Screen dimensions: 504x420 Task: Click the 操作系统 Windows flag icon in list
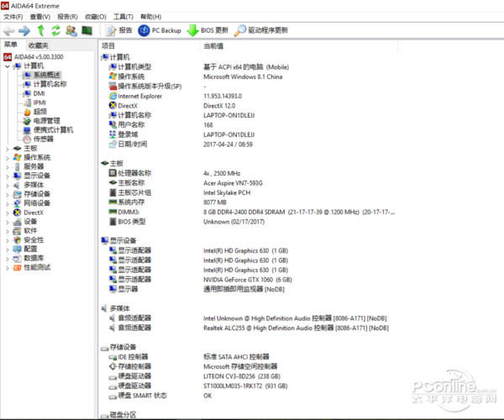pyautogui.click(x=113, y=76)
